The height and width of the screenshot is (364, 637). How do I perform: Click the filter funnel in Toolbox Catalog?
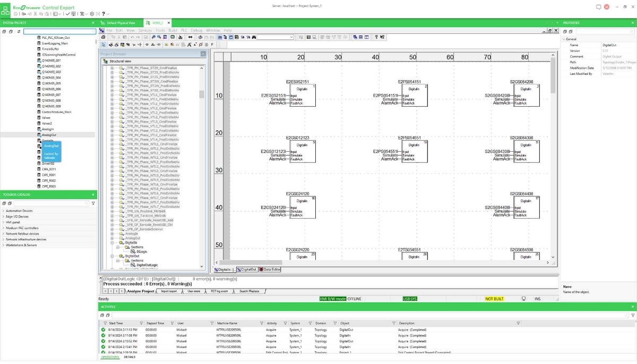tap(93, 203)
